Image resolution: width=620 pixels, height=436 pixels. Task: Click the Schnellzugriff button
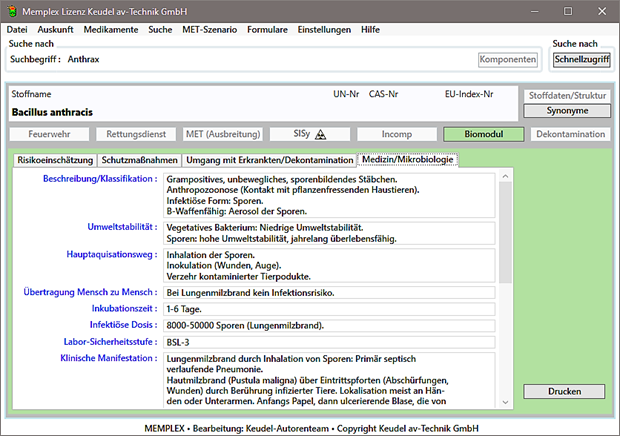(582, 60)
